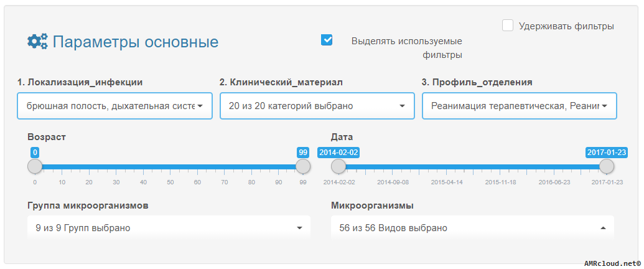
Task: Click the caret arrow in Локализация_инфекции field
Action: 200,106
